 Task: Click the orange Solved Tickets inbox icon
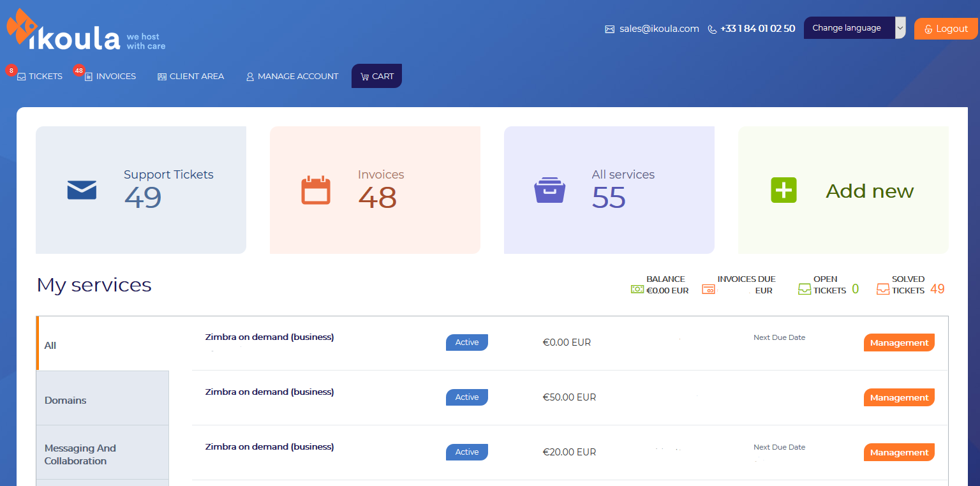[x=883, y=289]
